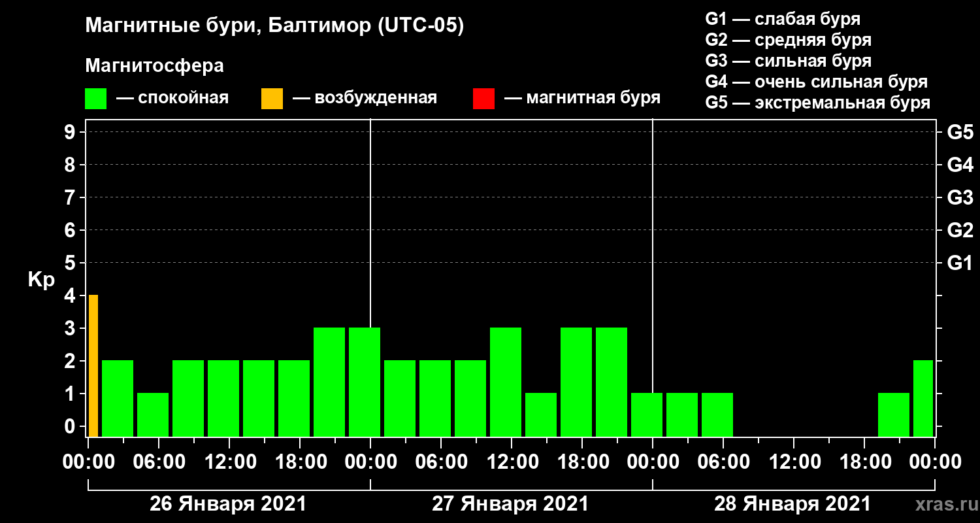Screen dimensions: 980x523
Task: Click the '28 Января 2021' date label
Action: point(792,504)
